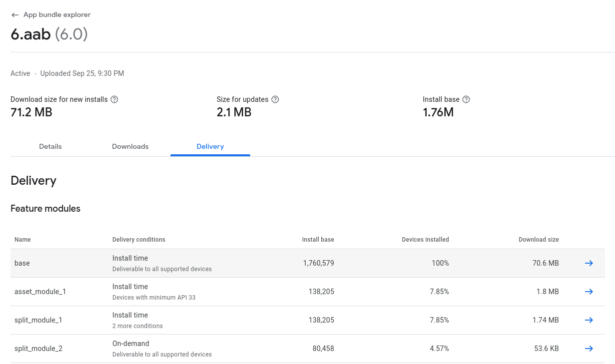Show the Install base help tooltip
Screen dimensions: 615x364
466,99
